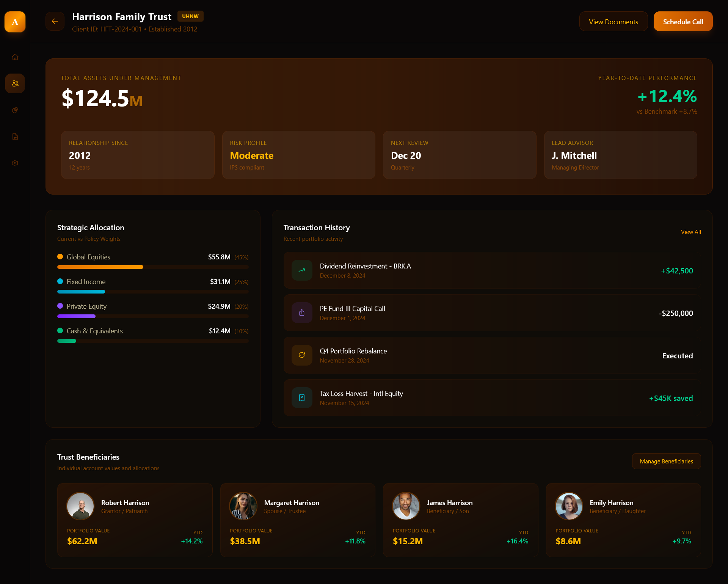
Task: Open settings via the gear icon
Action: coord(15,163)
